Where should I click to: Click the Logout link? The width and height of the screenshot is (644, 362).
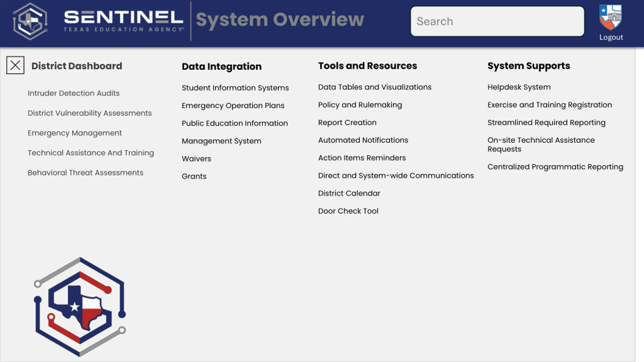pos(611,37)
